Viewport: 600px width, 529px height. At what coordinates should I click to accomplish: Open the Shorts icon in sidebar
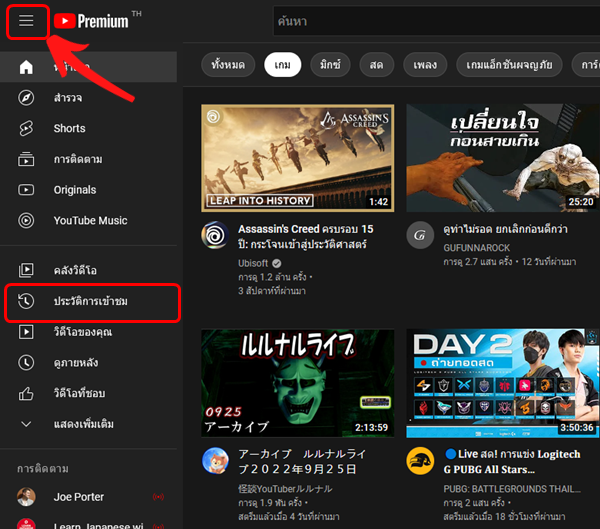pyautogui.click(x=26, y=128)
